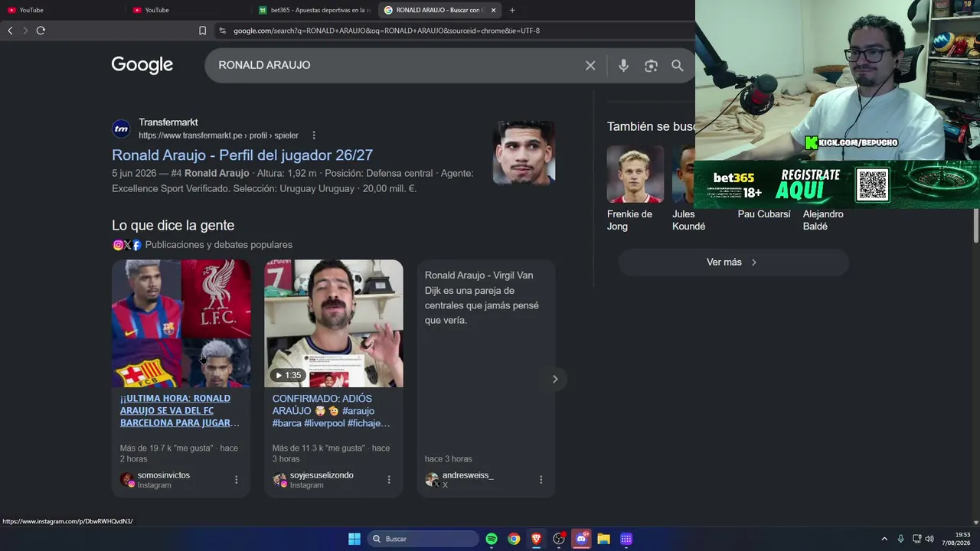Open options menu for andresweiss_ post
Viewport: 980px width, 551px height.
click(541, 480)
